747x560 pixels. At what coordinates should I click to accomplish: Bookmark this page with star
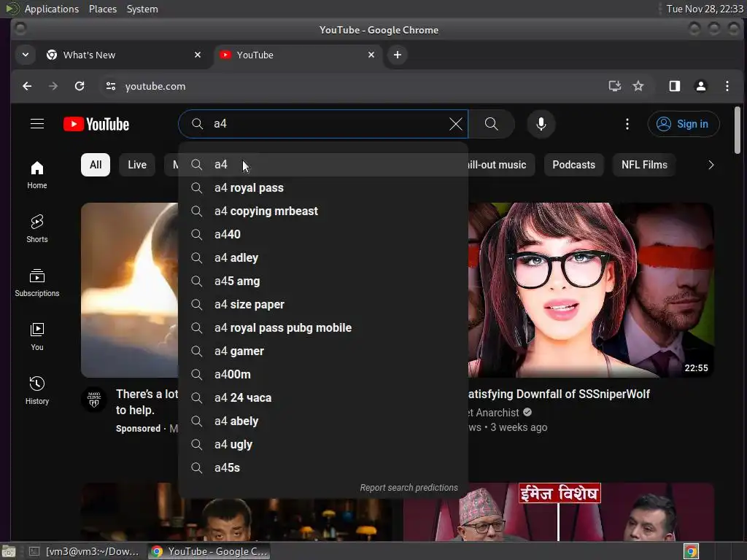coord(638,86)
